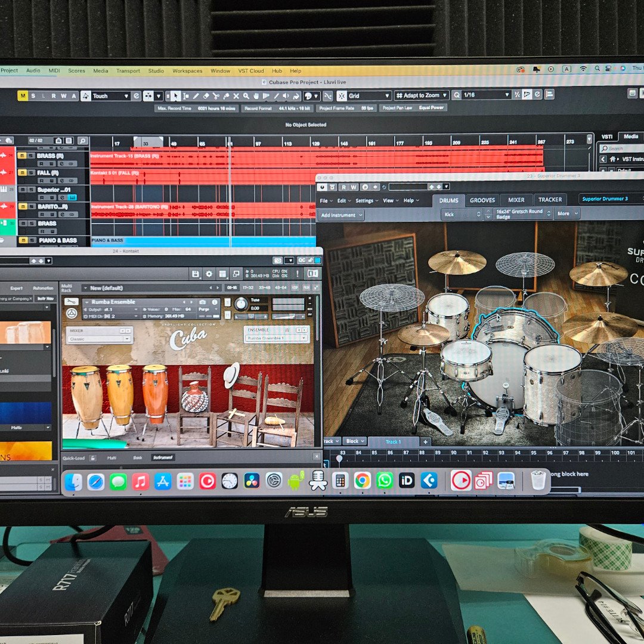Image resolution: width=644 pixels, height=644 pixels.
Task: Open the Adapt to Zoom dropdown
Action: (x=422, y=95)
